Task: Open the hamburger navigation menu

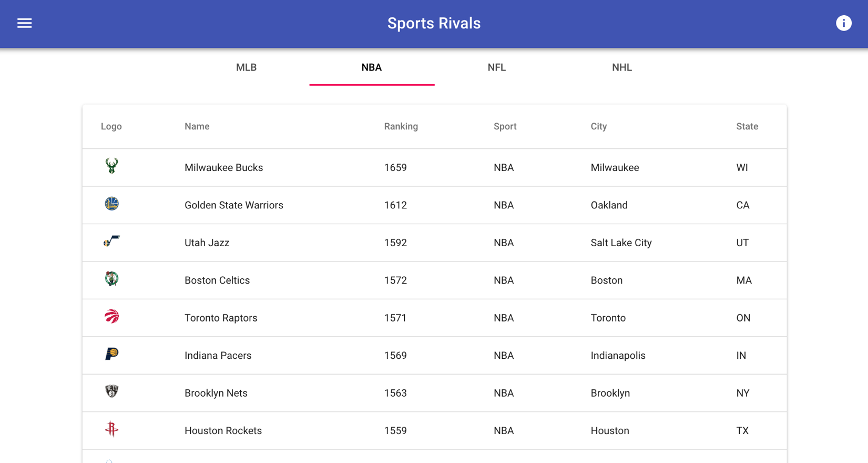Action: click(x=24, y=23)
